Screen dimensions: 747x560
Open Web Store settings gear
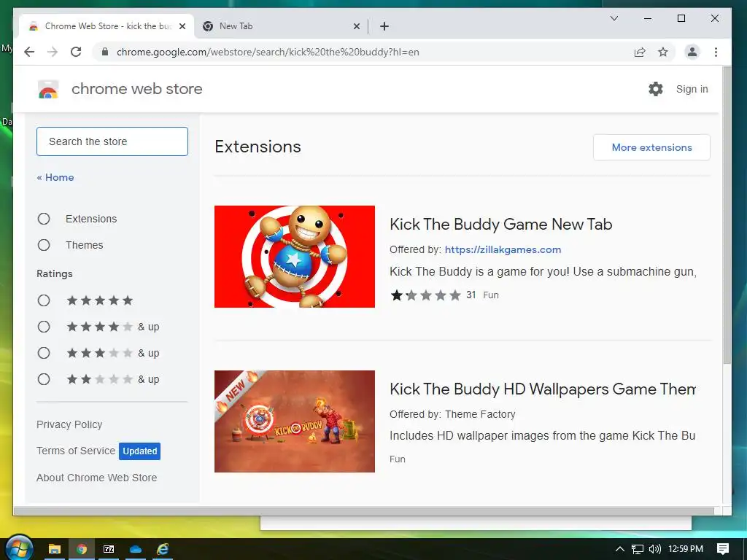(656, 89)
